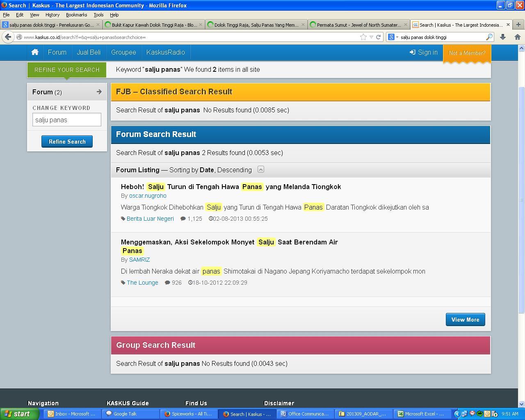Open Firefox downloads arrow icon
525x420 pixels.
(x=503, y=37)
